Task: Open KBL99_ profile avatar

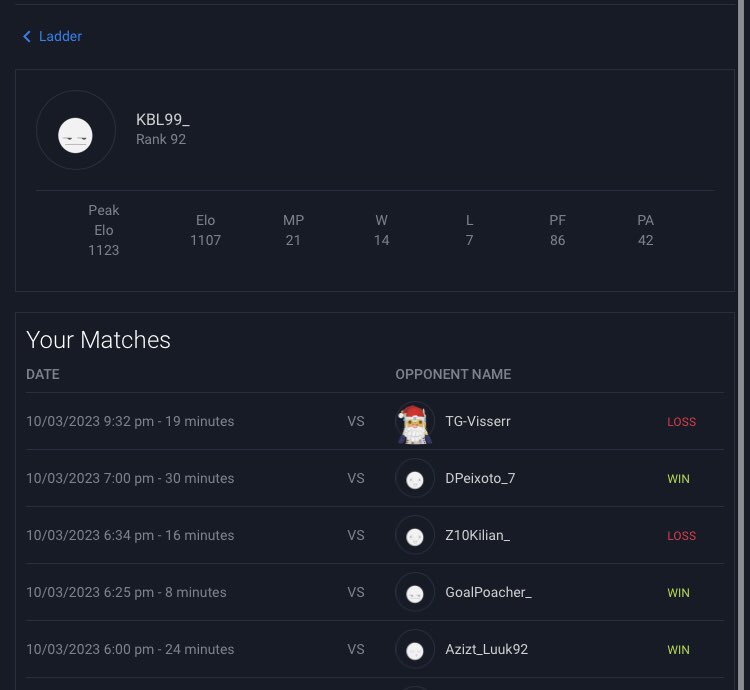Action: coord(76,130)
